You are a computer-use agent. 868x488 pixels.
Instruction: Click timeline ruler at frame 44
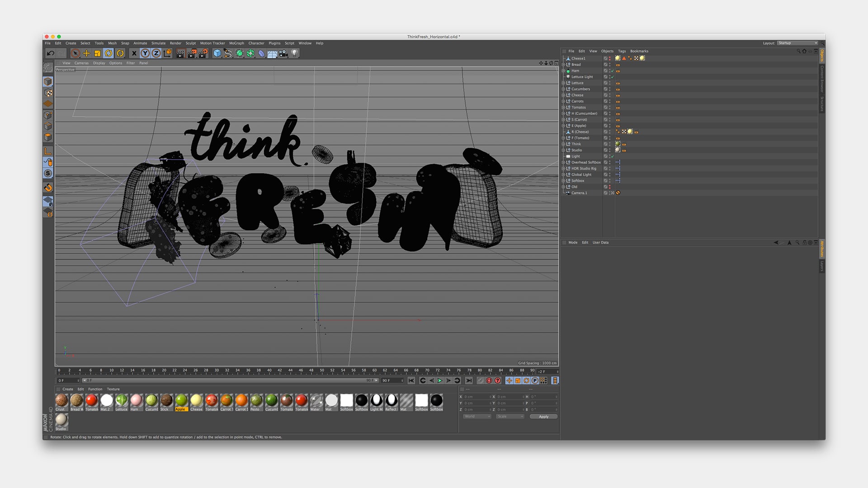[290, 371]
